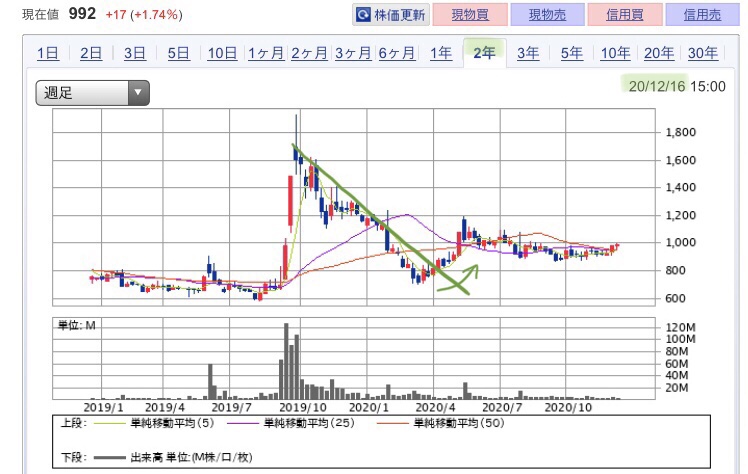Viewport: 748px width, 474px height.
Task: Select the 3年 period tab
Action: (x=528, y=53)
